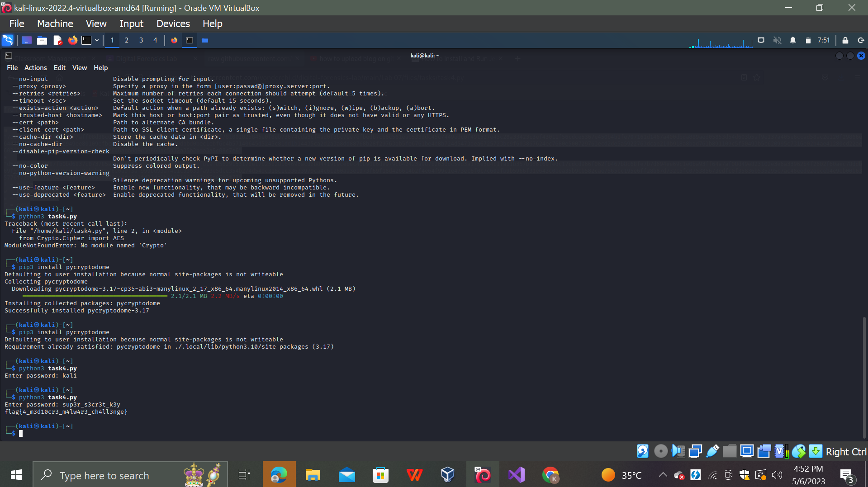Click the USB devices status icon
868x487 pixels.
[713, 451]
